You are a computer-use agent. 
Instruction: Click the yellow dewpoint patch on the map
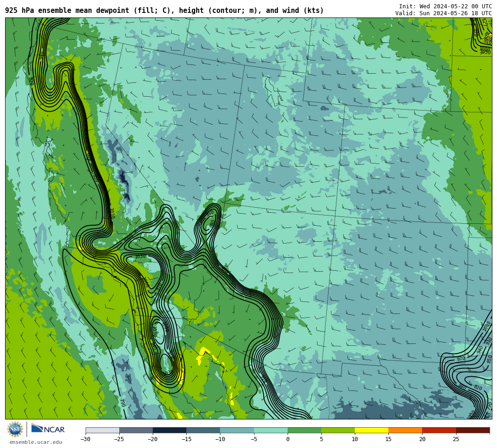(x=203, y=355)
